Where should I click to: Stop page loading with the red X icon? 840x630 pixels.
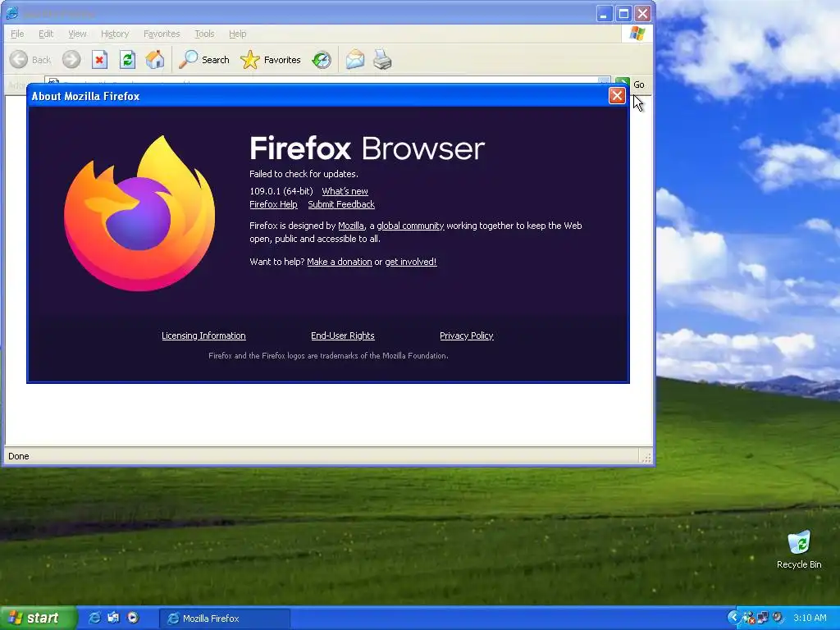(99, 59)
